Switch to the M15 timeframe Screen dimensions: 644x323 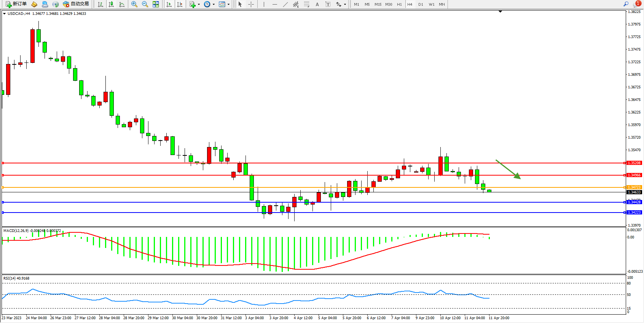pyautogui.click(x=378, y=4)
